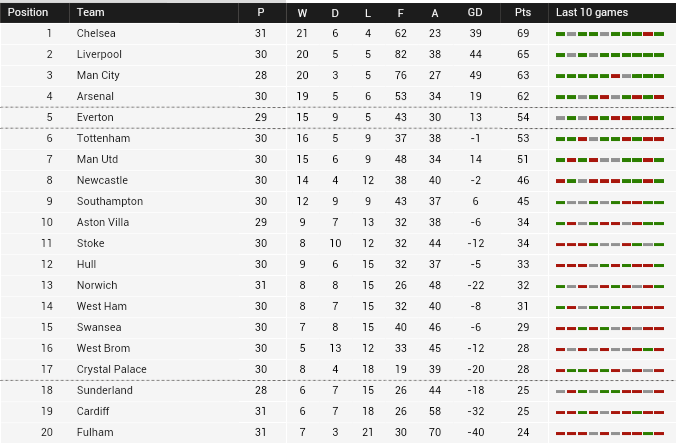Click on Arsenal in the table
Image resolution: width=676 pixels, height=444 pixels.
pos(95,96)
